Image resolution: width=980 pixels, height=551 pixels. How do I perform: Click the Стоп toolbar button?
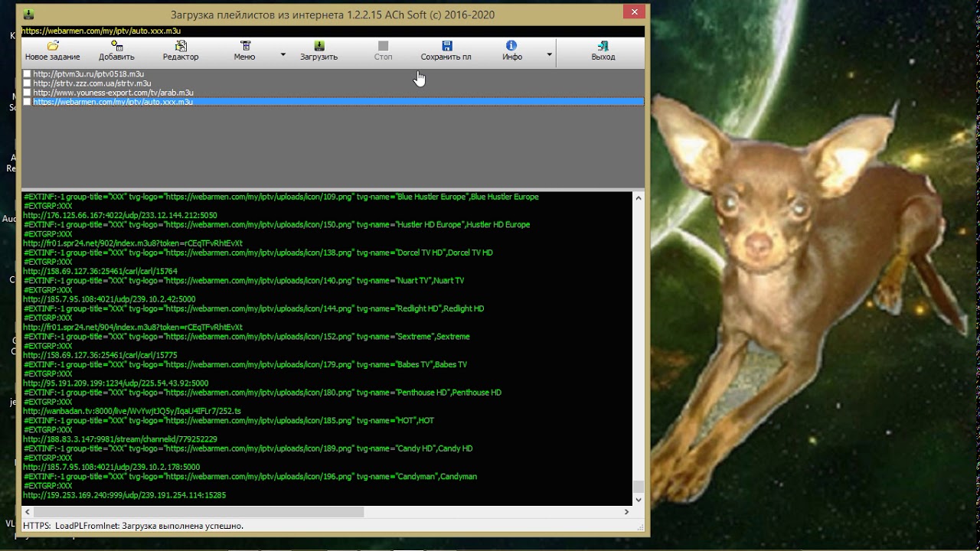pyautogui.click(x=383, y=51)
